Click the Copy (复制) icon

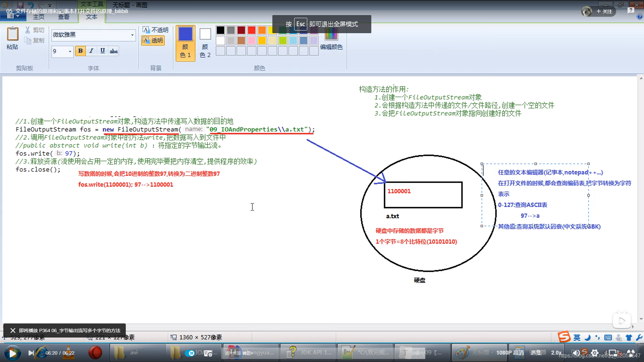coord(28,41)
